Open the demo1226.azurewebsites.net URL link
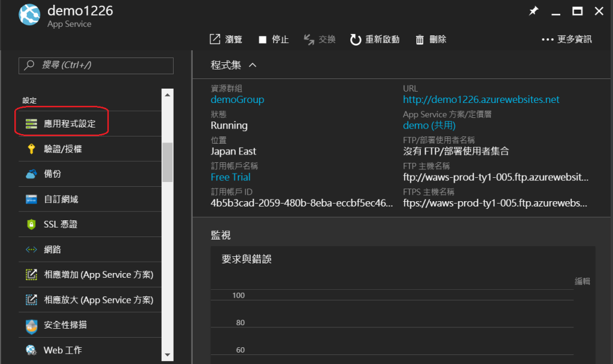The width and height of the screenshot is (613, 364). tap(481, 99)
